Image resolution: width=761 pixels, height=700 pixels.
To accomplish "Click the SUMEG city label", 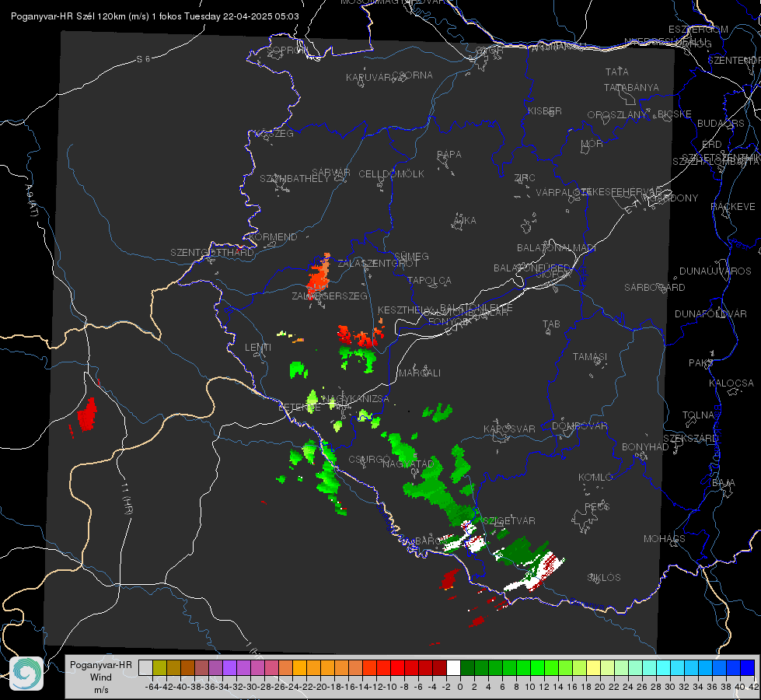I will tap(411, 257).
